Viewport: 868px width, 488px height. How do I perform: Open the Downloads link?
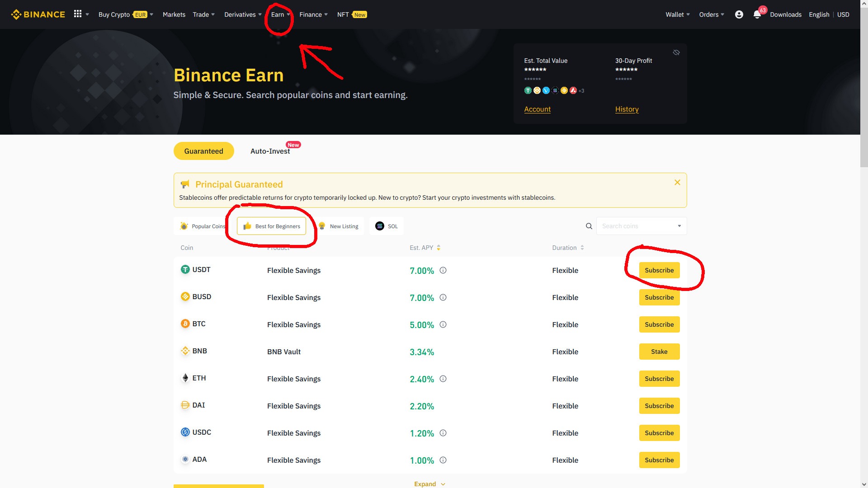point(786,14)
